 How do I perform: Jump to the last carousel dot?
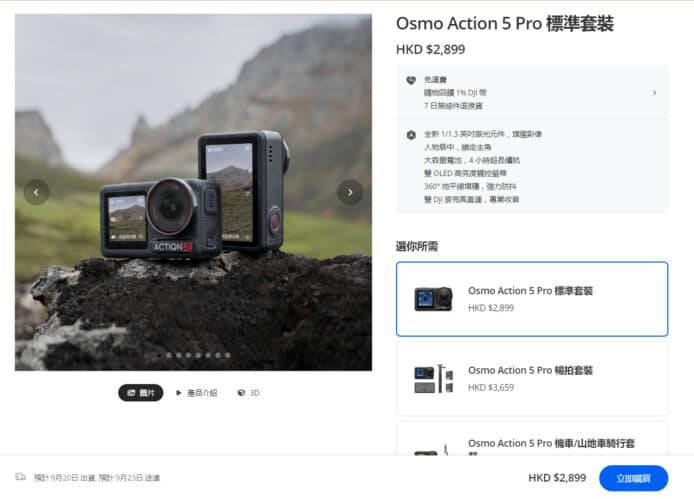227,355
